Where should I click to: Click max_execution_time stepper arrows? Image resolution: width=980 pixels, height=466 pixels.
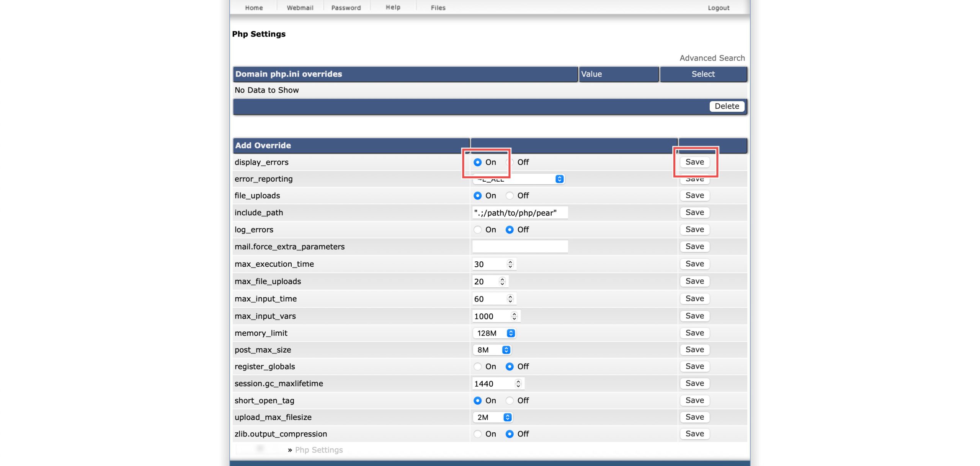pos(510,264)
